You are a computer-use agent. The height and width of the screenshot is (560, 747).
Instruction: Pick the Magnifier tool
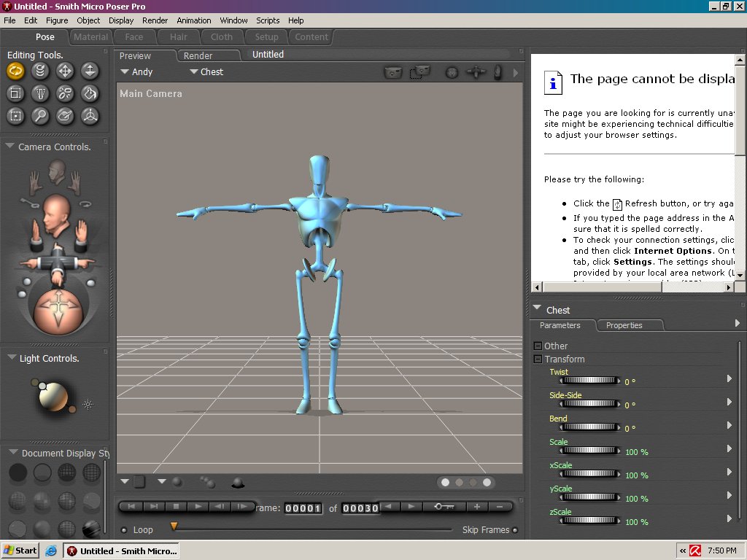(41, 115)
